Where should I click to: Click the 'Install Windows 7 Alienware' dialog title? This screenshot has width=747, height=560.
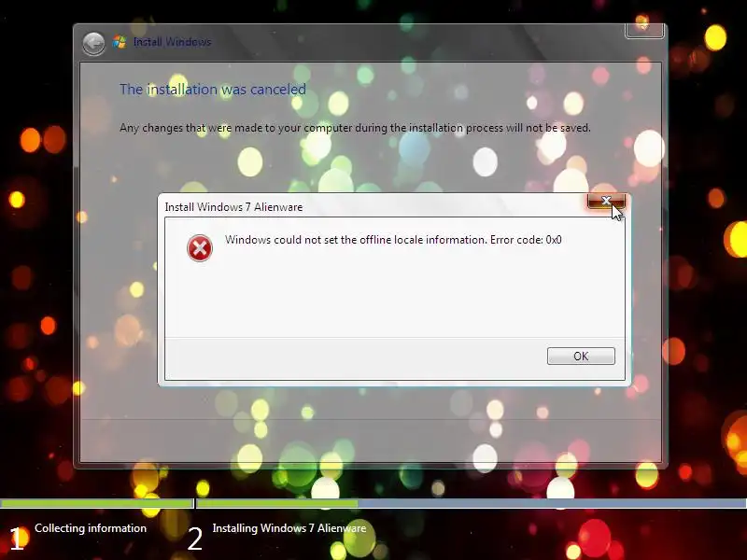click(x=233, y=207)
